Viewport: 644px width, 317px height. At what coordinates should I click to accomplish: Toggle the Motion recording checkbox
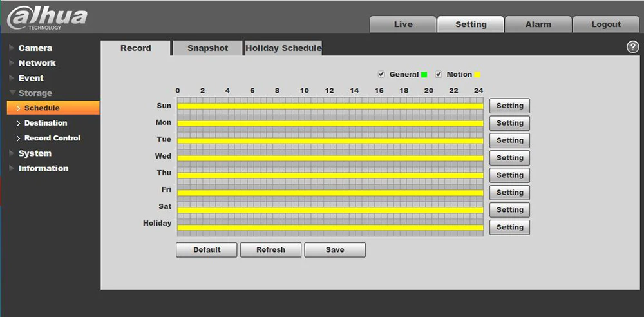439,75
